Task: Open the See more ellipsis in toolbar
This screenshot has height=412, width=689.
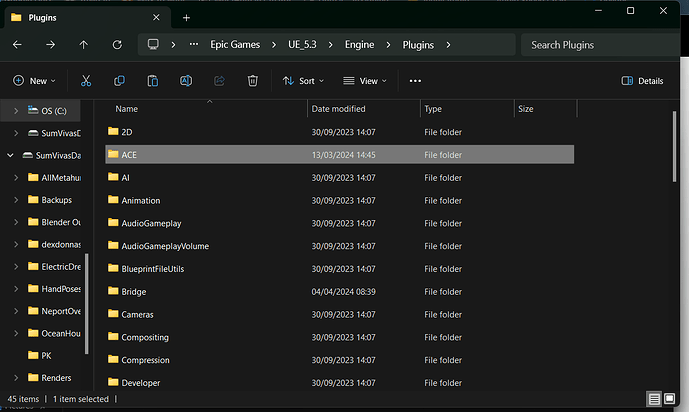Action: coord(415,81)
